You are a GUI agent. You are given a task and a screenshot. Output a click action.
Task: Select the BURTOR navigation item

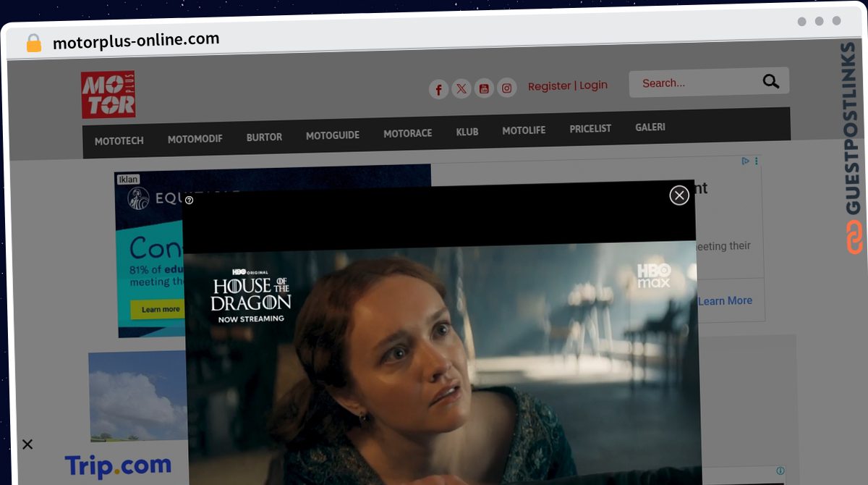click(264, 137)
